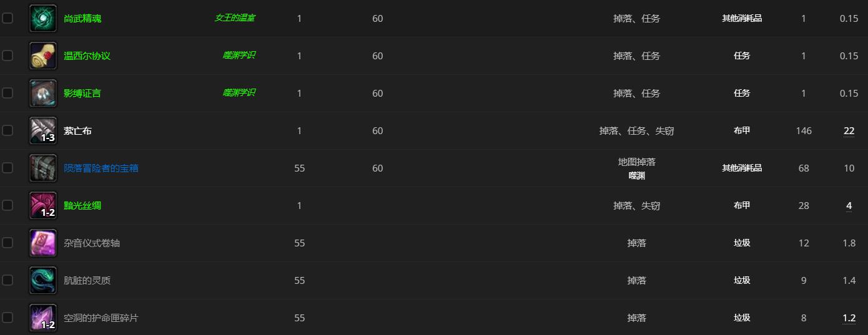
Task: Click 布甲 category in 黯光丝绸 row
Action: pos(742,205)
